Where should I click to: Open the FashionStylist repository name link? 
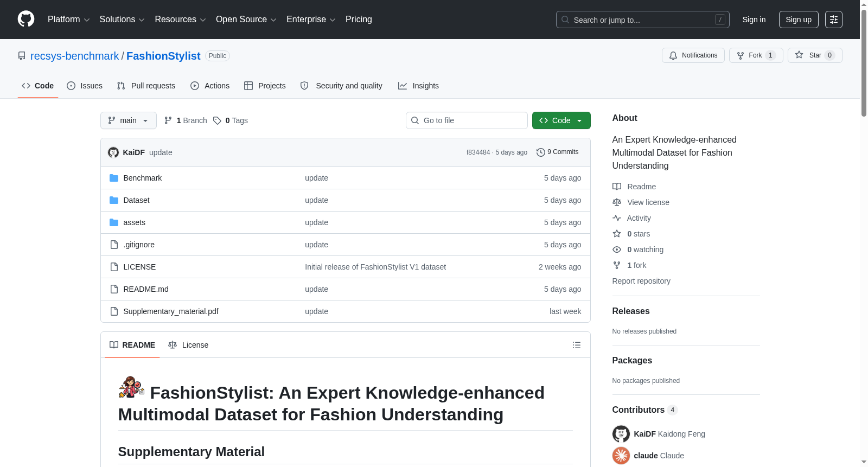pyautogui.click(x=163, y=56)
